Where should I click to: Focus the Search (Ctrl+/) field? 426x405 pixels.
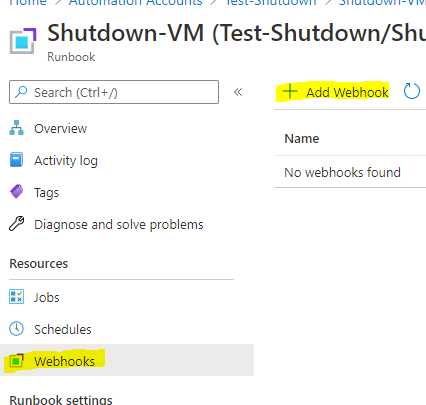coord(114,92)
